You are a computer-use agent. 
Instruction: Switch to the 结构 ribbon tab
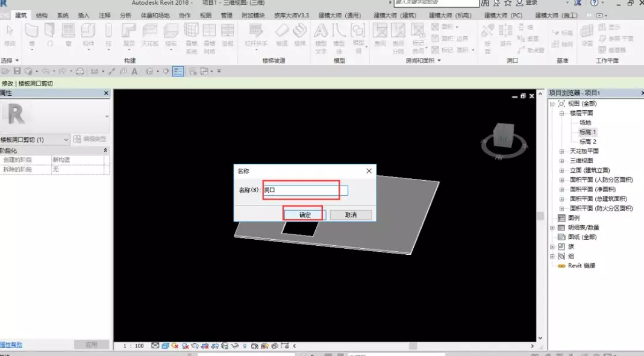point(42,15)
